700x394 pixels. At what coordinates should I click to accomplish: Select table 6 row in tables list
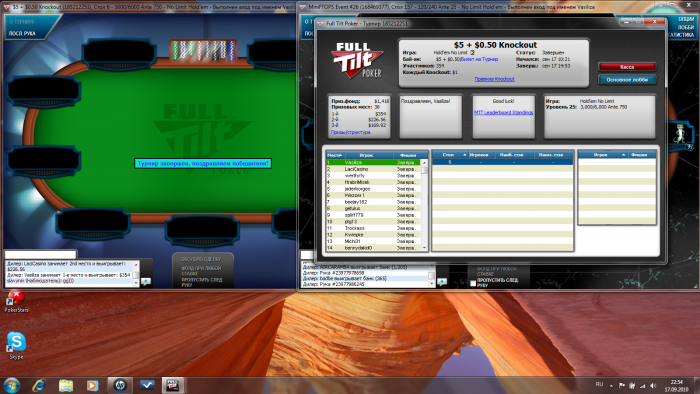(x=502, y=162)
